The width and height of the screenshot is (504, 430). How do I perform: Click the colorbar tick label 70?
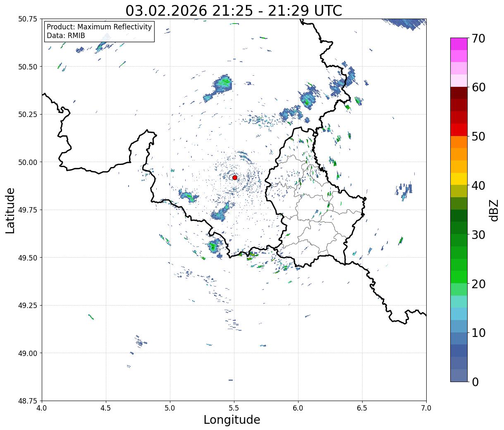(478, 38)
